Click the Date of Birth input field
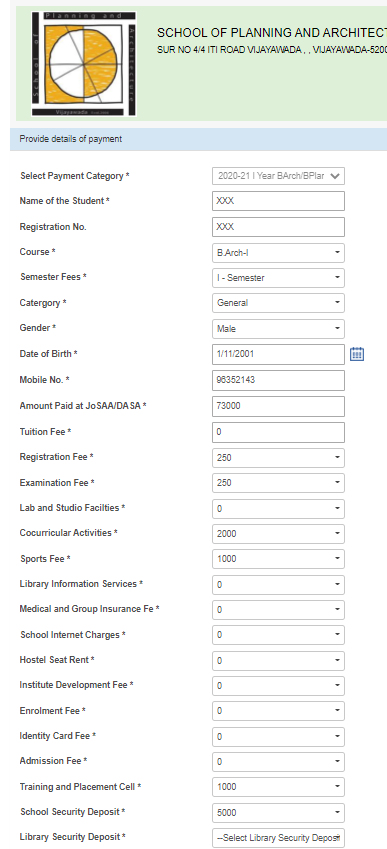387x849 pixels. 278,354
